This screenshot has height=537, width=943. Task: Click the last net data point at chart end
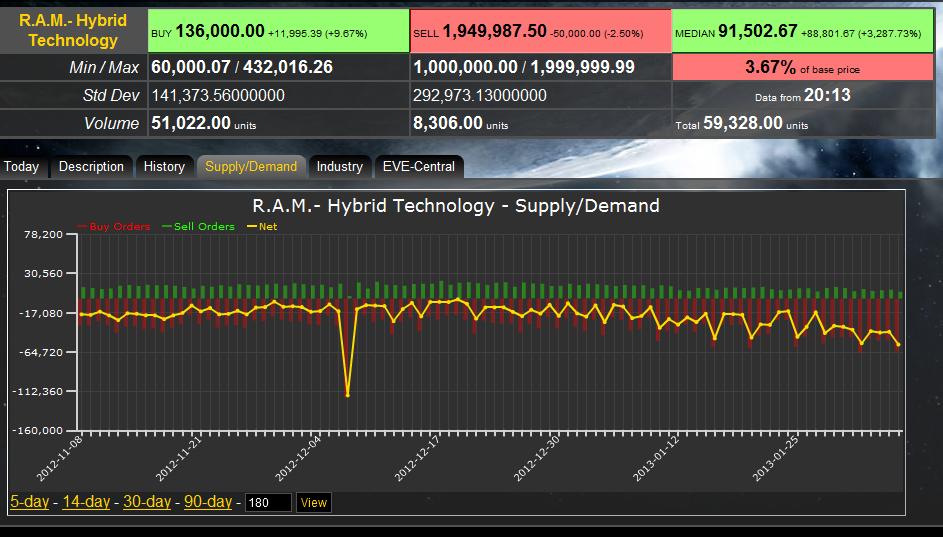(898, 345)
